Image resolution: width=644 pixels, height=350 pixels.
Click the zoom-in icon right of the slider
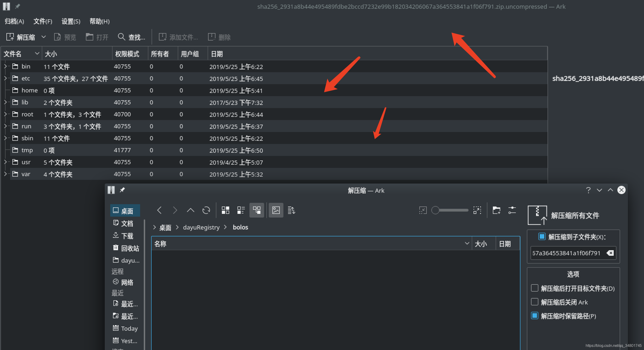(477, 210)
